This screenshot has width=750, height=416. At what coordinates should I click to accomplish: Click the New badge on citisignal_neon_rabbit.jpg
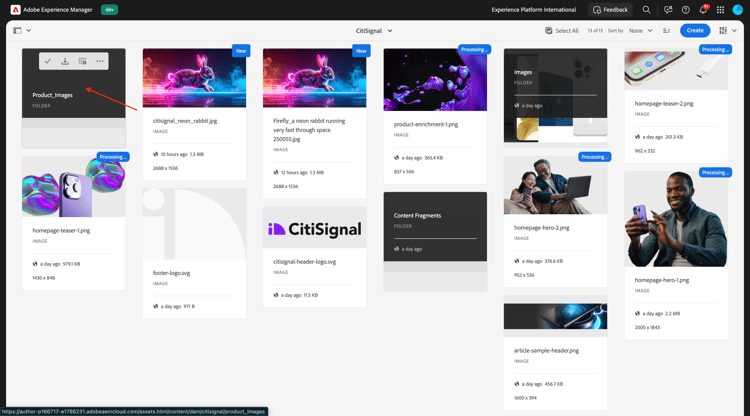click(x=241, y=51)
